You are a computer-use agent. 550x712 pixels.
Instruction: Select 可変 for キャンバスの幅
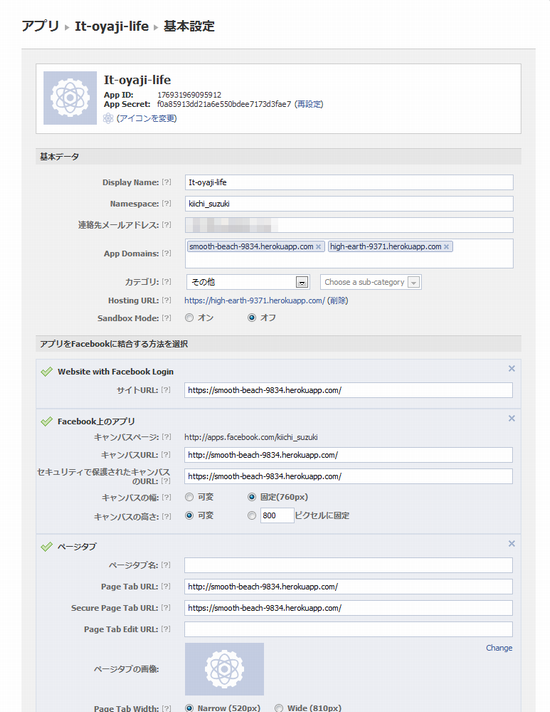tap(189, 497)
